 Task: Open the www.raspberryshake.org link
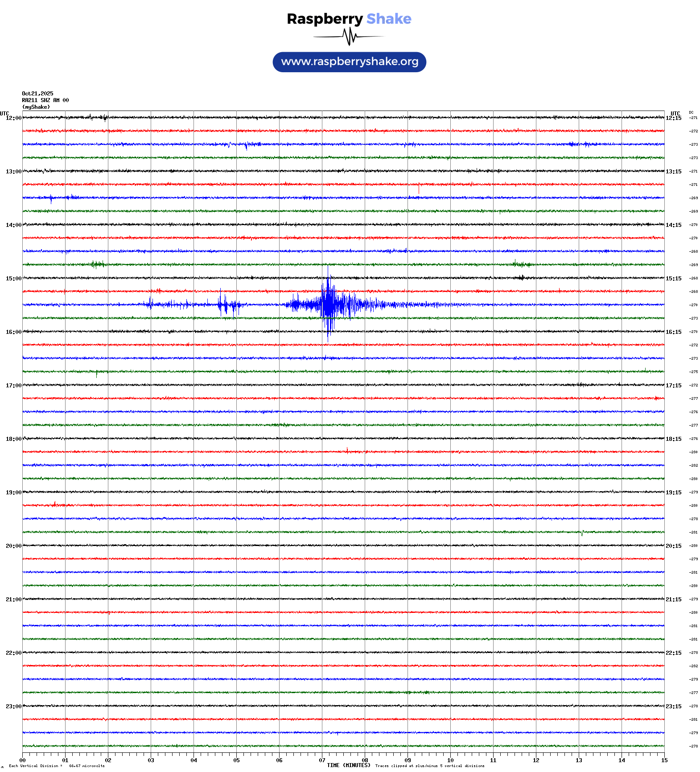pyautogui.click(x=350, y=62)
